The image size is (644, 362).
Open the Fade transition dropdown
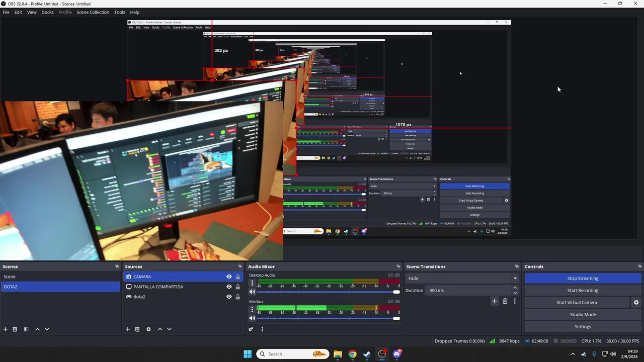coord(462,279)
